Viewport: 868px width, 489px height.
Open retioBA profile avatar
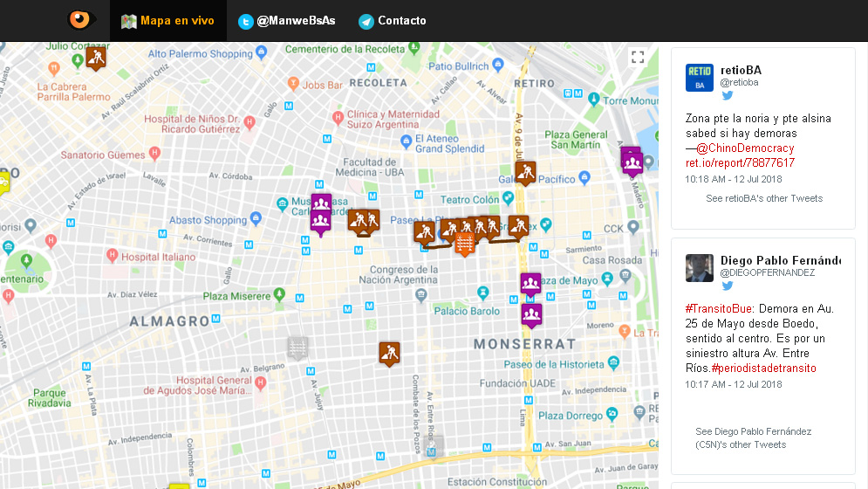[700, 78]
